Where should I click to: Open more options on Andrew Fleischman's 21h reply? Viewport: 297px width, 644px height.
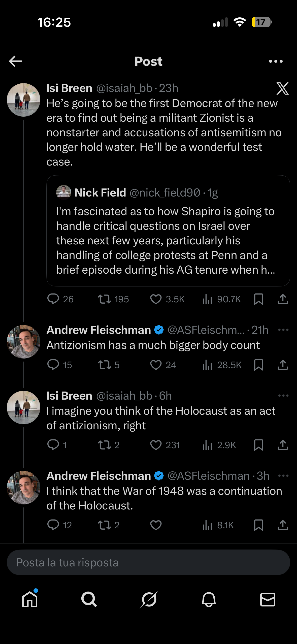[x=283, y=330]
